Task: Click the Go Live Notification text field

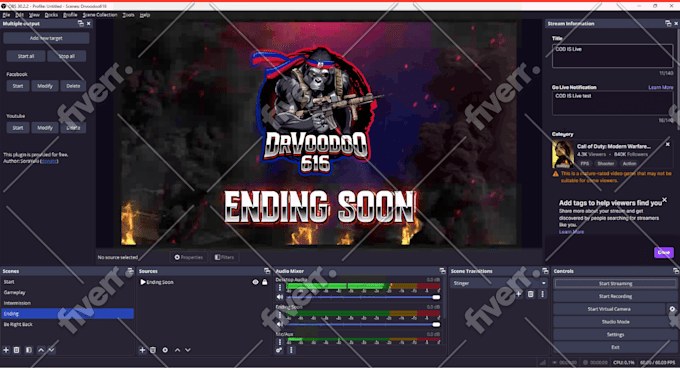Action: (612, 103)
